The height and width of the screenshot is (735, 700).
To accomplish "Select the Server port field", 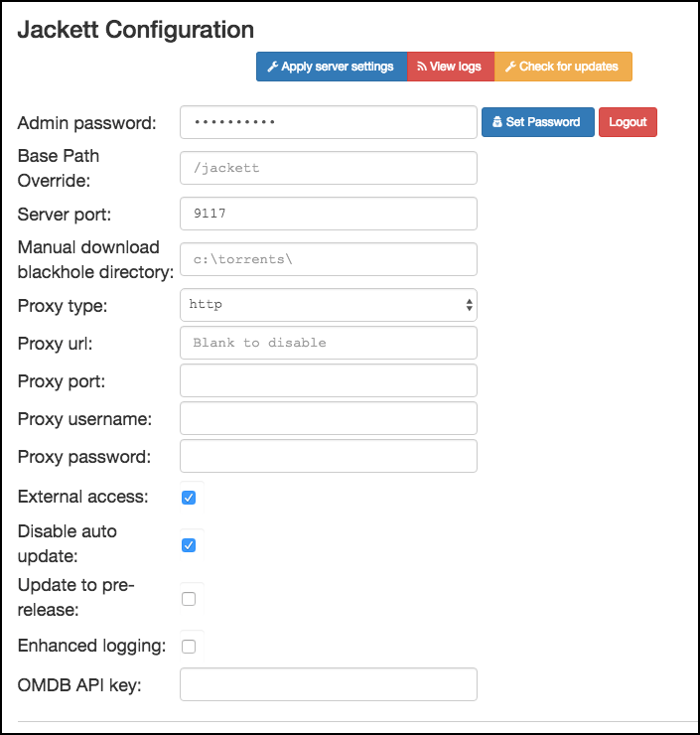I will tap(329, 214).
